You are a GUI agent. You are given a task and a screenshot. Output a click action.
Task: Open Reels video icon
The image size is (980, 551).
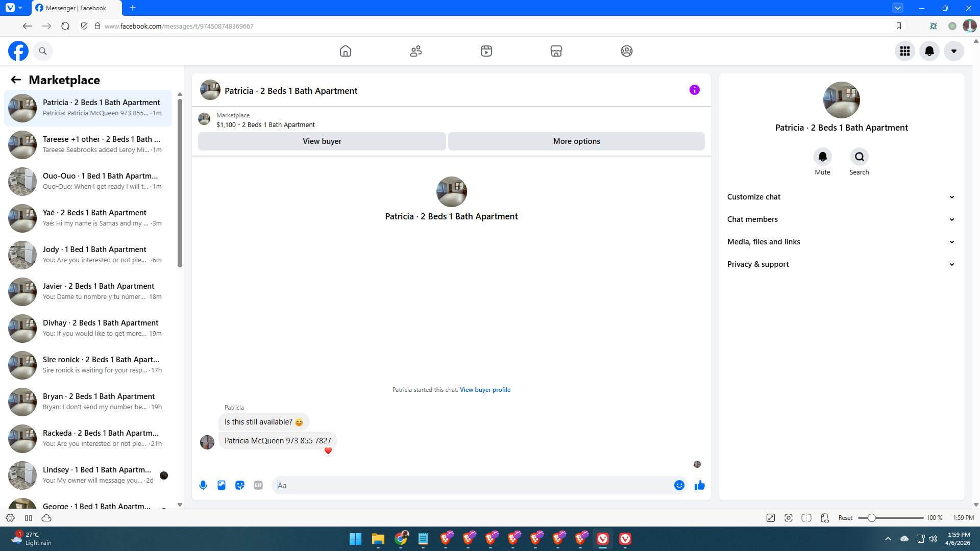[486, 51]
